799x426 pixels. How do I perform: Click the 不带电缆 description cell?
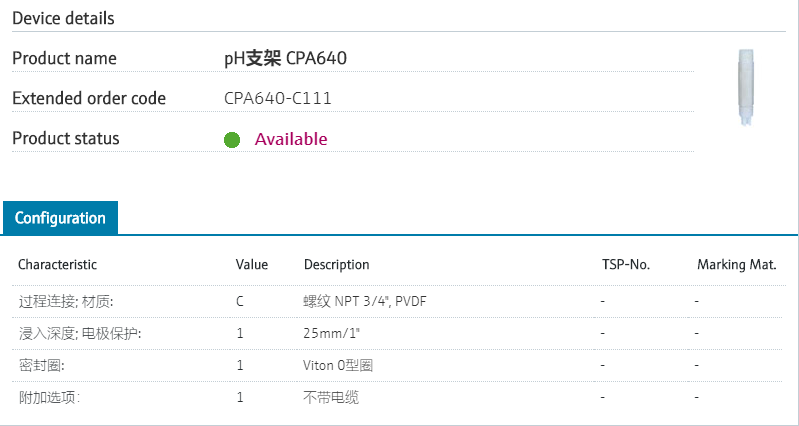point(330,397)
